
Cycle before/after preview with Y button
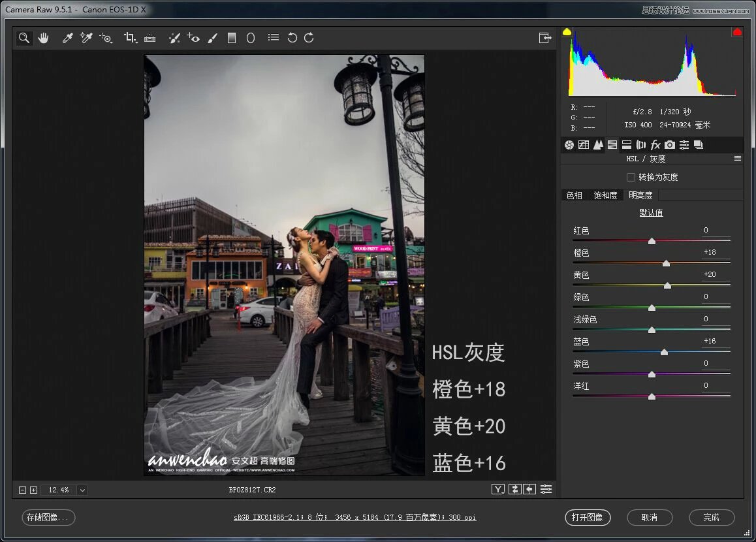(498, 490)
